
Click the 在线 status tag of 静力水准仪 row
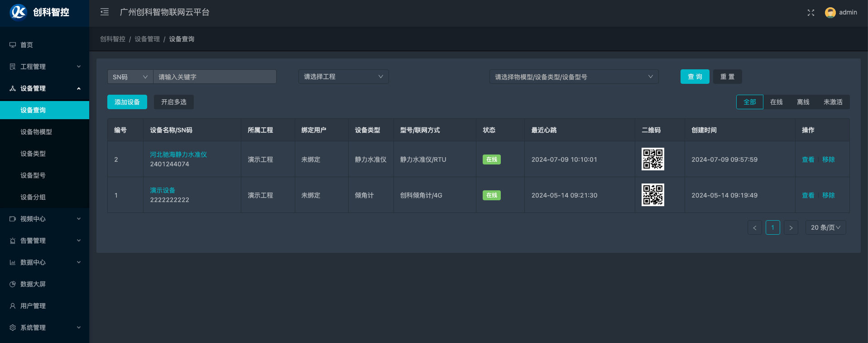[x=492, y=159]
